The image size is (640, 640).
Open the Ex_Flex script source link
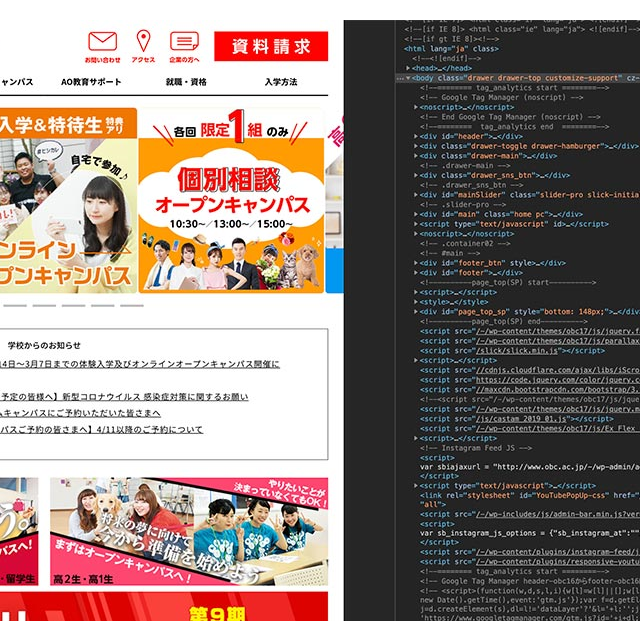[558, 429]
